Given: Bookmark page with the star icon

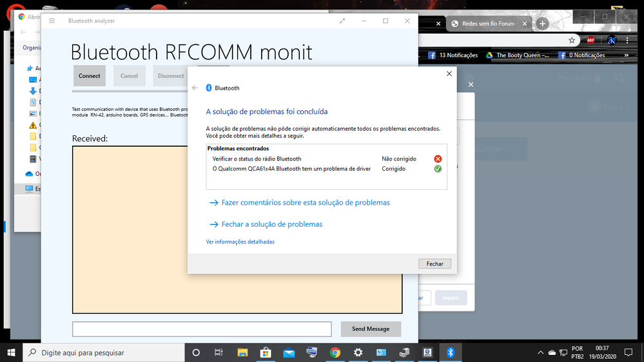Looking at the screenshot, I should click(x=572, y=40).
